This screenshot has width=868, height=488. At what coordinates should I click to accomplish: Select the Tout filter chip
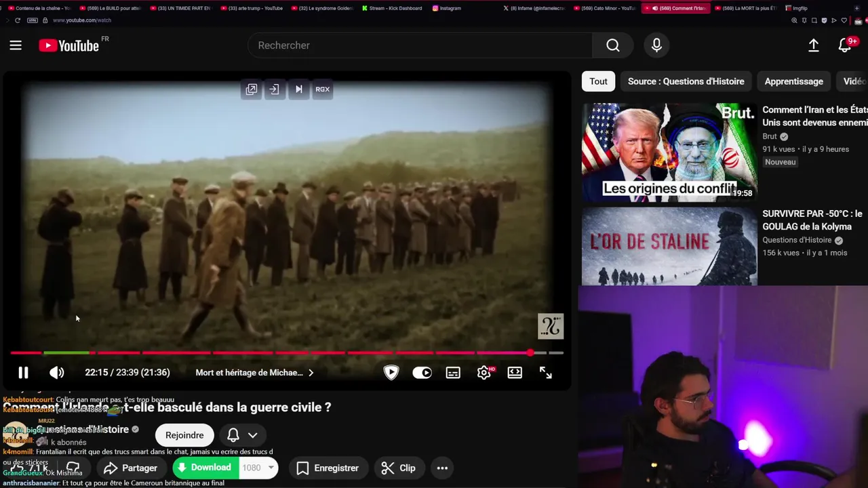pos(598,81)
